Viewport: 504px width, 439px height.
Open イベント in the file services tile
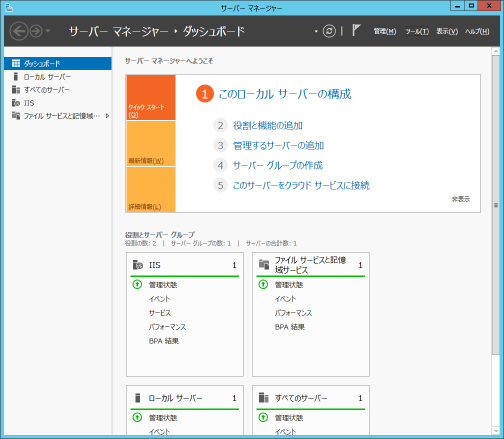286,299
